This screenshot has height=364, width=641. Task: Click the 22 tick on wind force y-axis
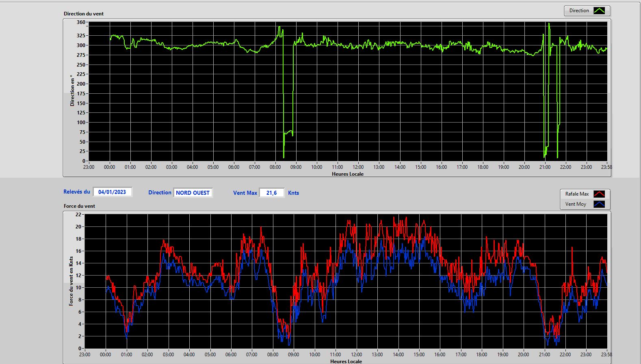click(78, 214)
